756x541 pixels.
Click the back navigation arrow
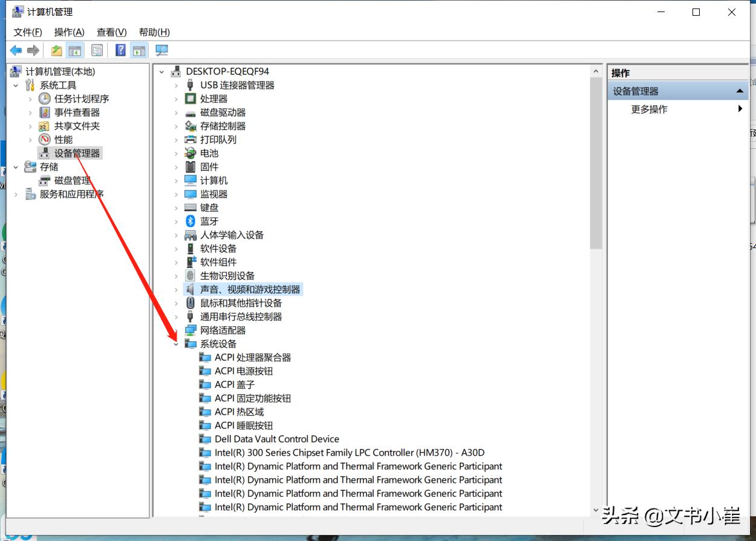[x=16, y=50]
